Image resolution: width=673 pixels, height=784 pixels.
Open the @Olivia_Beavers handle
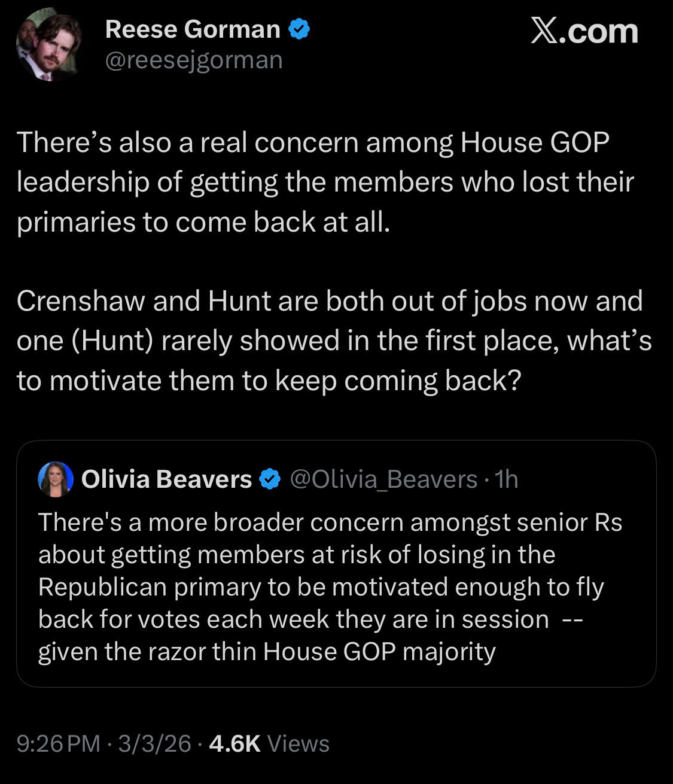tap(383, 479)
